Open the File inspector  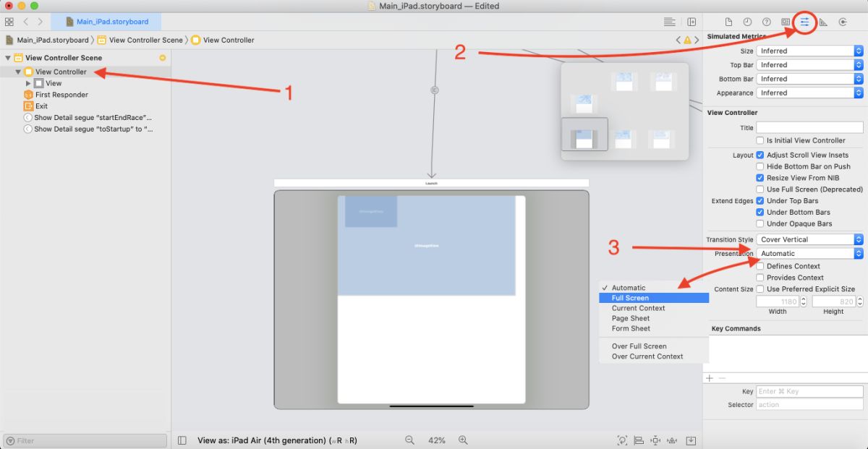[729, 22]
